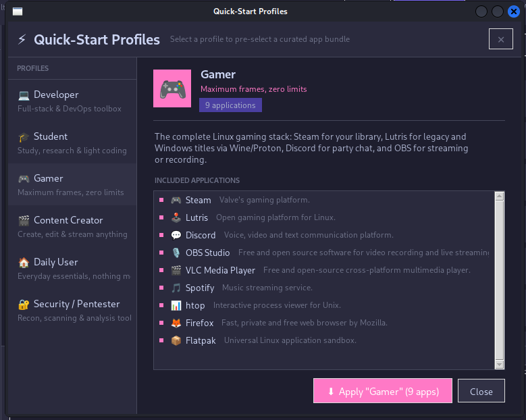Select the Daily User profile
The height and width of the screenshot is (420, 526).
click(72, 268)
